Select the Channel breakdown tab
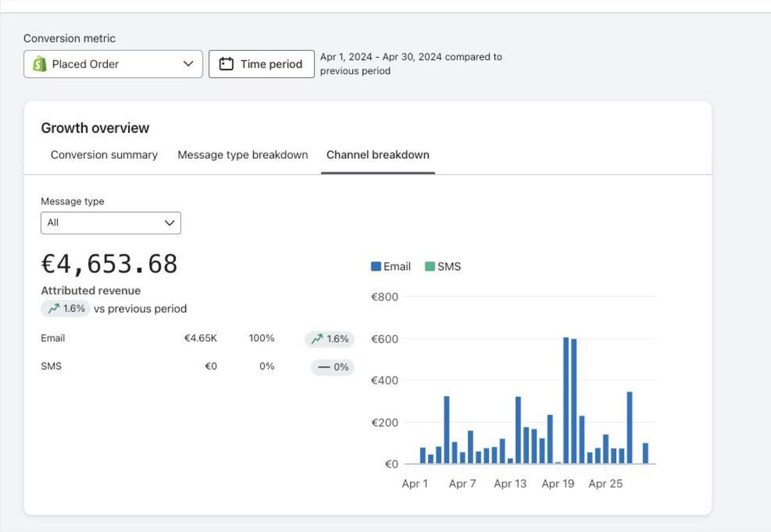 coord(378,155)
